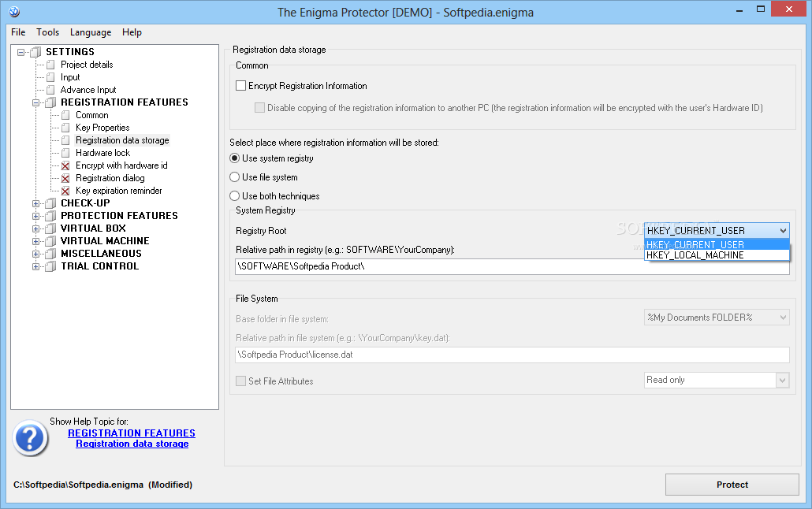The height and width of the screenshot is (509, 812).
Task: Open the Read only file attributes dropdown
Action: tap(783, 380)
